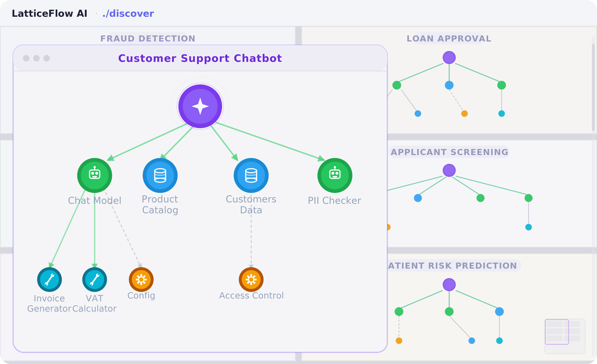This screenshot has width=597, height=364.
Task: Select the Chat Model robot node
Action: (95, 175)
